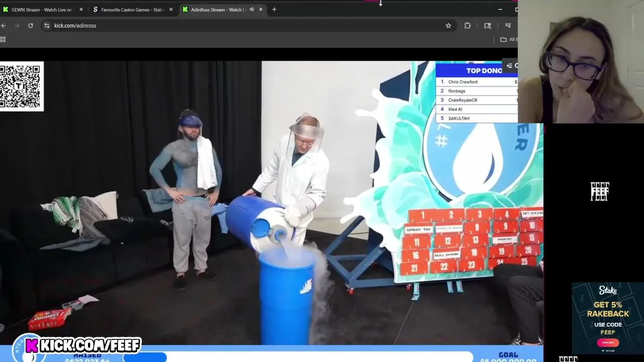The image size is (644, 362).
Task: Open the All Bookmarks folder
Action: 509,39
